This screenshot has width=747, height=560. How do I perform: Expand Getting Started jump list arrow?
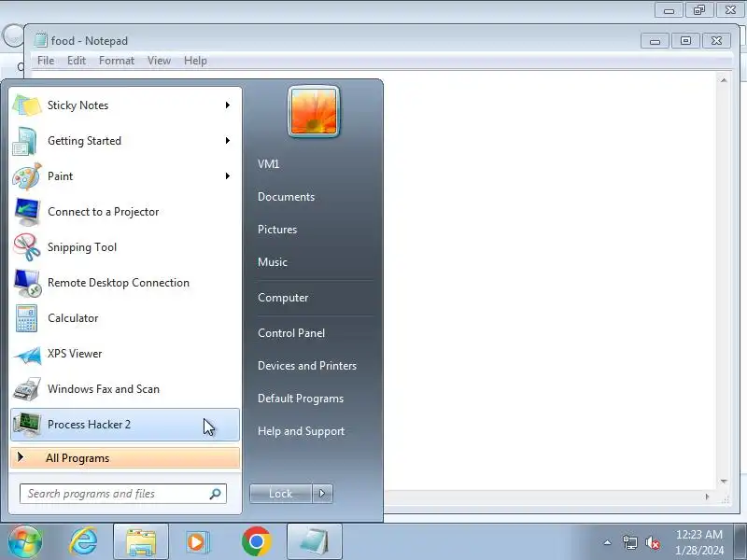(x=228, y=141)
